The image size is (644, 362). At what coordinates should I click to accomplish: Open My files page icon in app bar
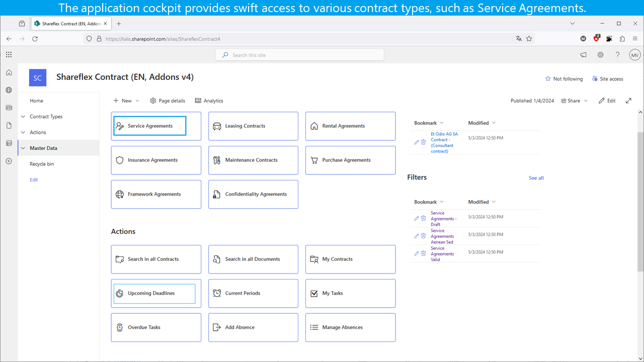pyautogui.click(x=9, y=125)
